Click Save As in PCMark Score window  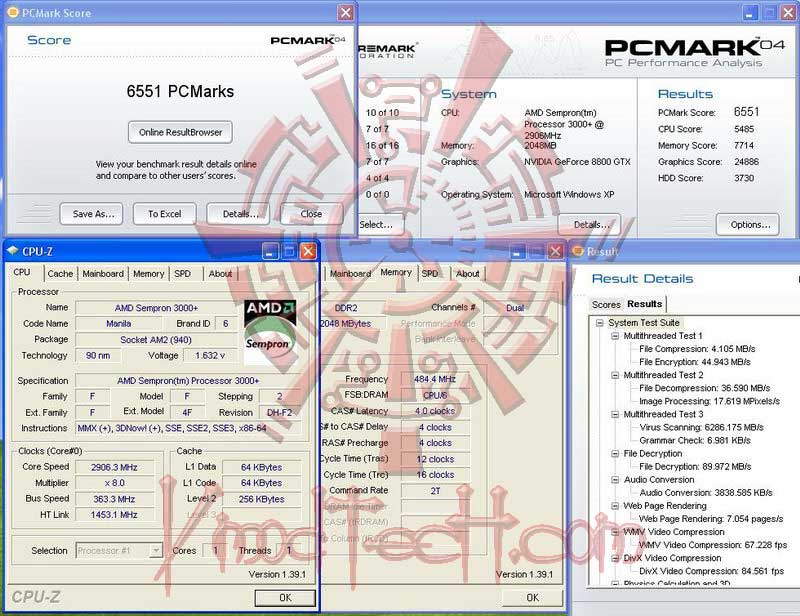point(93,214)
